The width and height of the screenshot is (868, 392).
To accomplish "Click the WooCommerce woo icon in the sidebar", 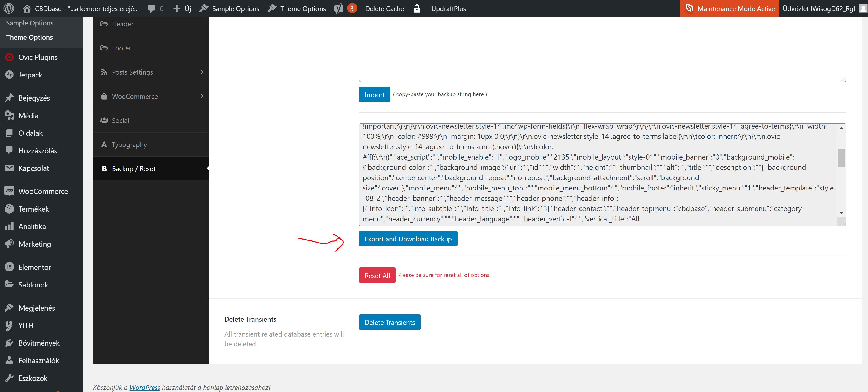I will [9, 191].
